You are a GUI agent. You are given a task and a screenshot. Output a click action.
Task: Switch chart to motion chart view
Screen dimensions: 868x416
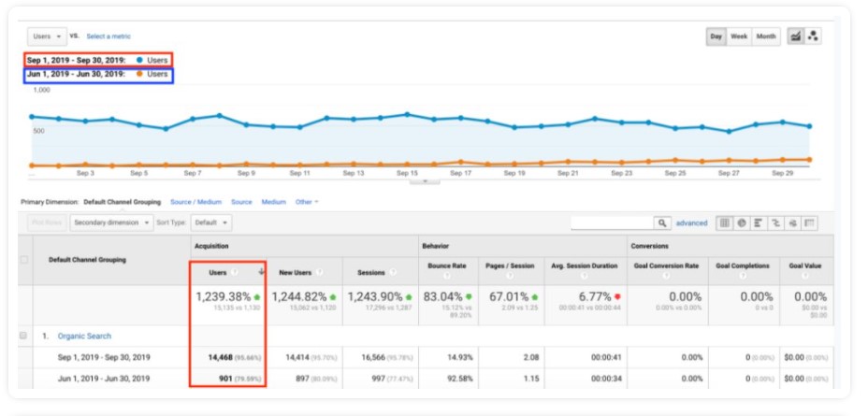coord(813,36)
